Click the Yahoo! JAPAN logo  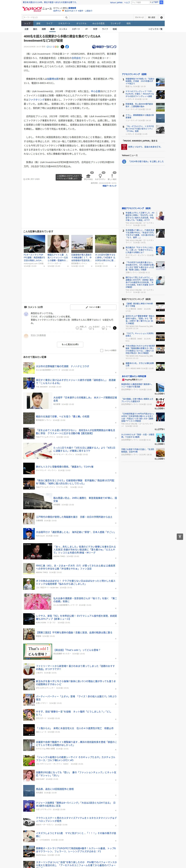tap(32, 9)
